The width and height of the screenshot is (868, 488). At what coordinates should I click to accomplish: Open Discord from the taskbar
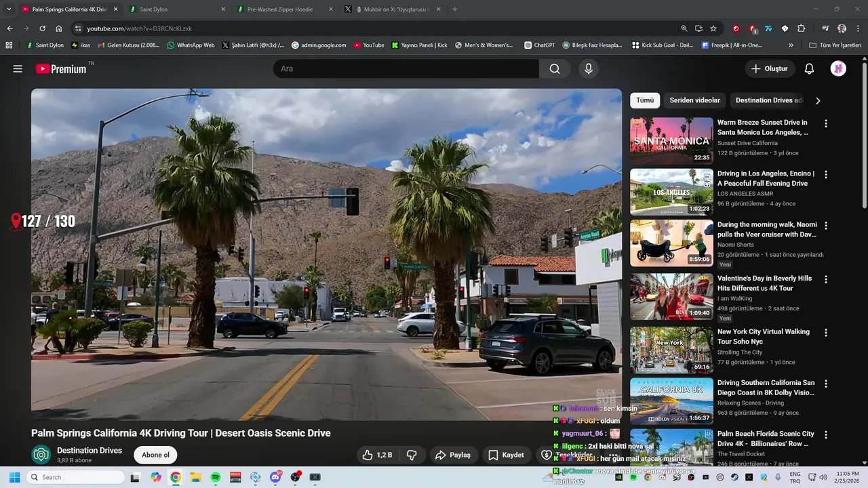[275, 477]
